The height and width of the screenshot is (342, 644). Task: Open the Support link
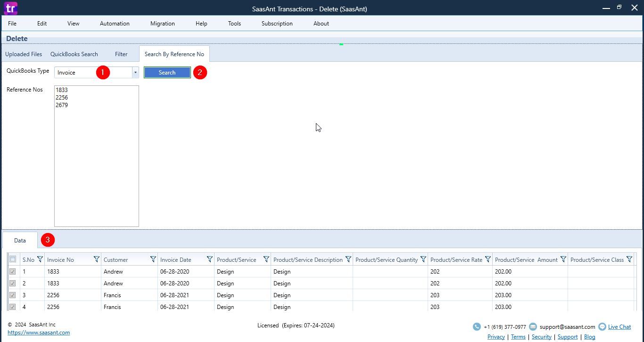(568, 337)
